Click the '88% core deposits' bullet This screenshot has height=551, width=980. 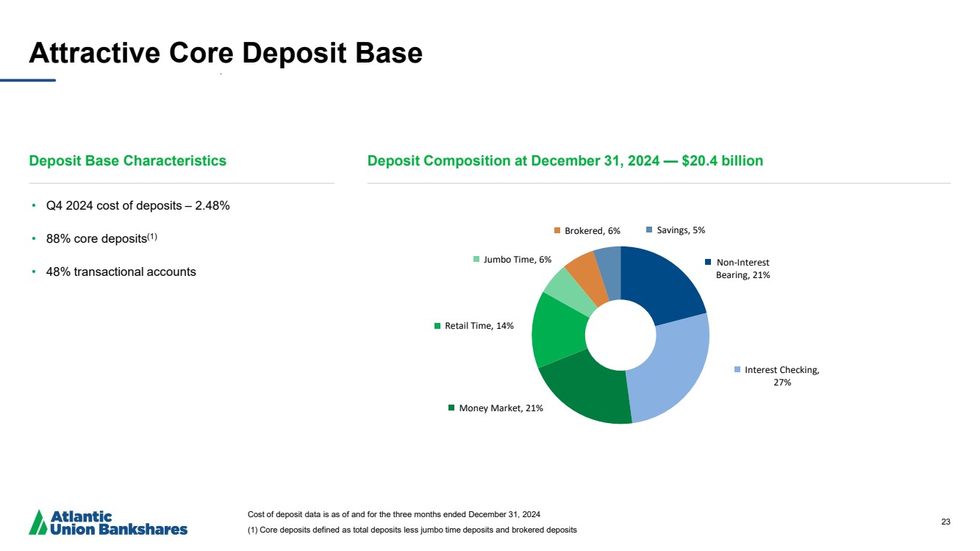102,238
